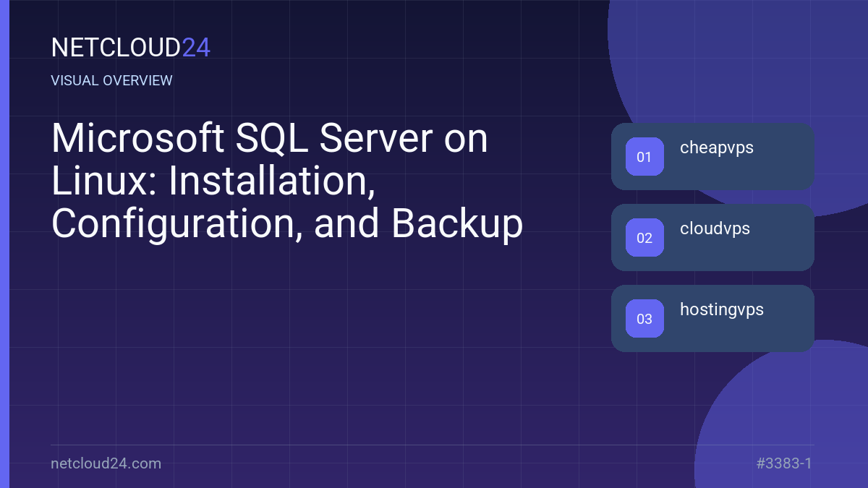Open the cloudvps card
Screen dimensions: 868x488
tap(712, 237)
